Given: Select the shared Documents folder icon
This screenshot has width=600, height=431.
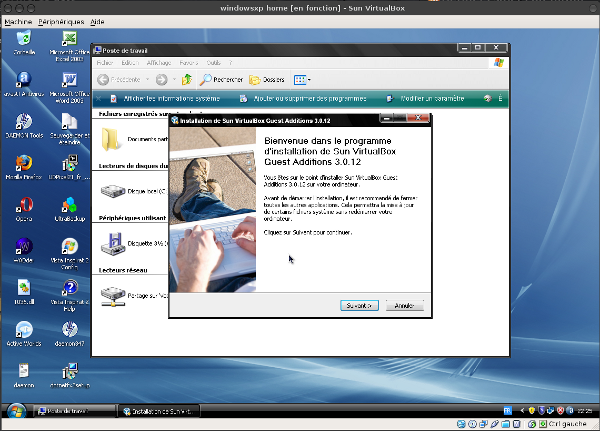Looking at the screenshot, I should point(109,139).
